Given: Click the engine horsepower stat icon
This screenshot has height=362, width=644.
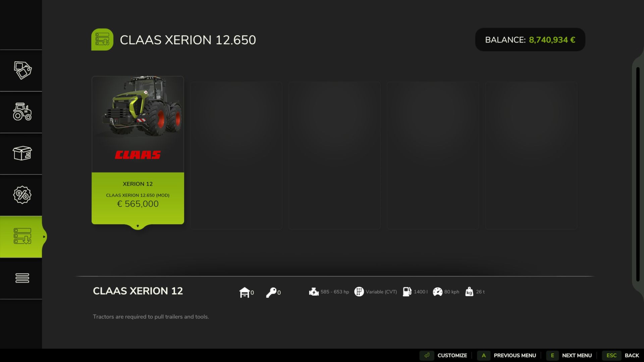Looking at the screenshot, I should coord(314,292).
